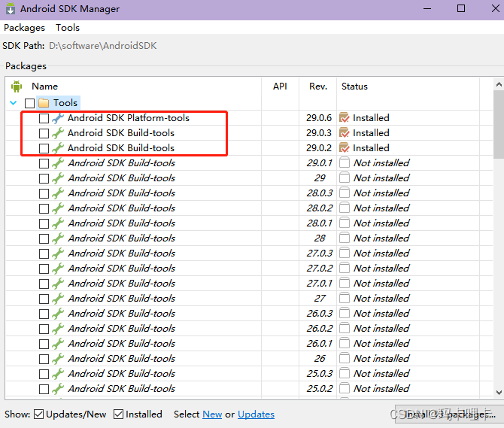Collapse the Tools tree group
This screenshot has width=504, height=428.
[14, 103]
